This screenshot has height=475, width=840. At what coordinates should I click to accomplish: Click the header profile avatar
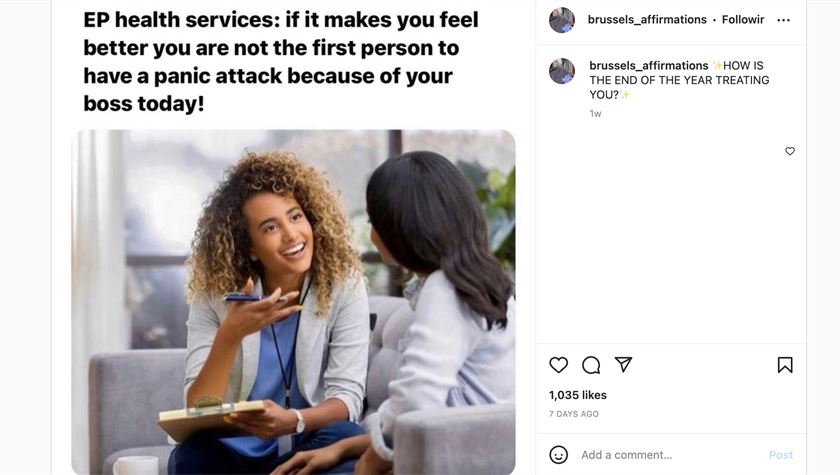point(561,20)
